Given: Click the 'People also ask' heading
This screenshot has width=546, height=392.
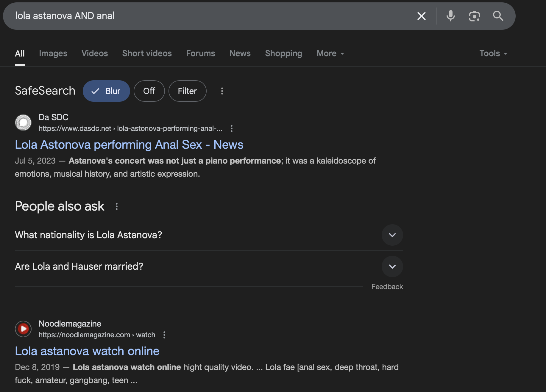Looking at the screenshot, I should [x=60, y=206].
